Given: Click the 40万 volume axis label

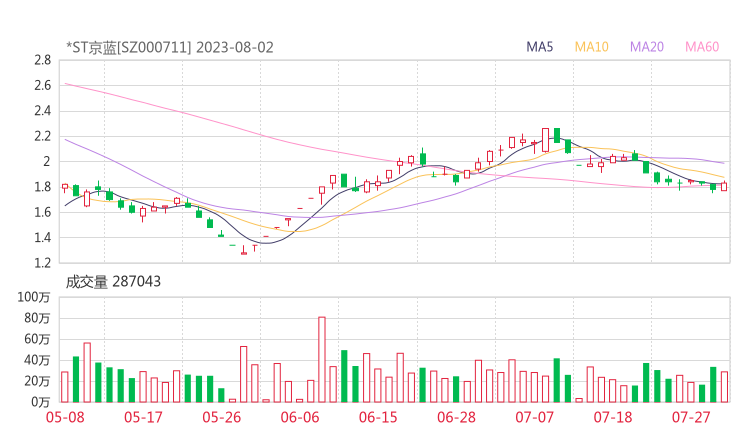Looking at the screenshot, I should [37, 360].
